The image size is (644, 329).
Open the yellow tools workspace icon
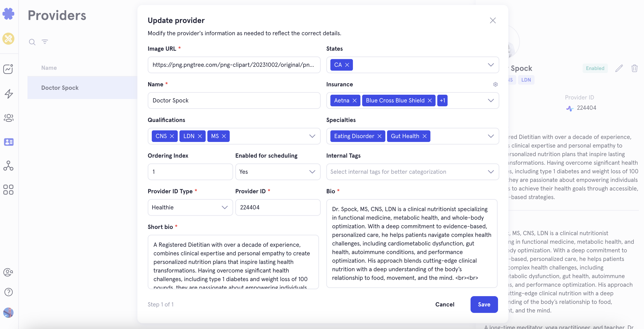coord(9,39)
